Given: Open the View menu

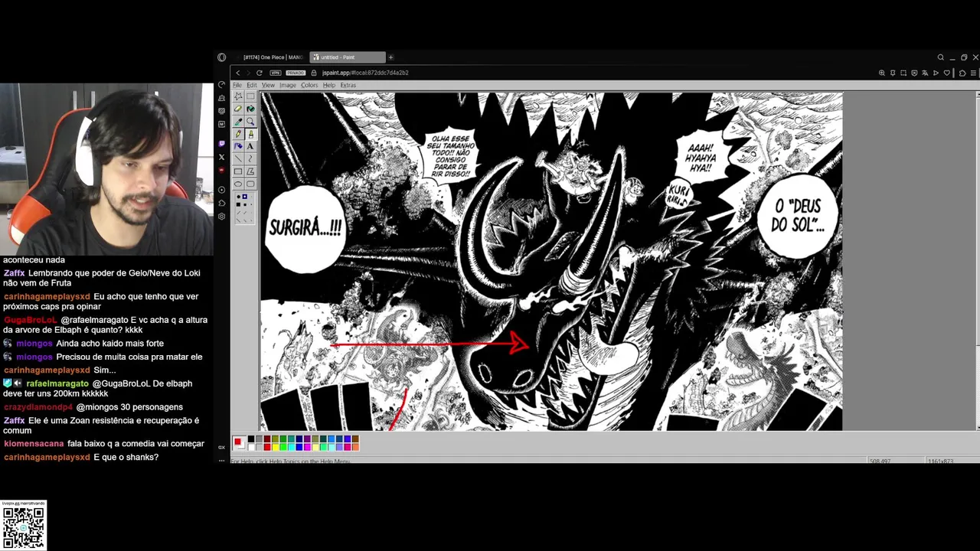Looking at the screenshot, I should point(268,85).
